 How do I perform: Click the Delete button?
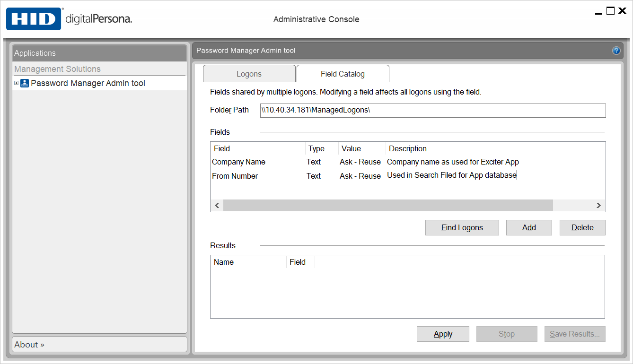(x=582, y=227)
